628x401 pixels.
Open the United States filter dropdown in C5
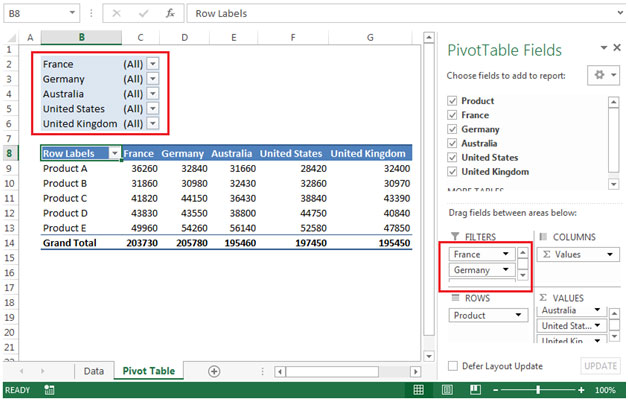point(153,108)
